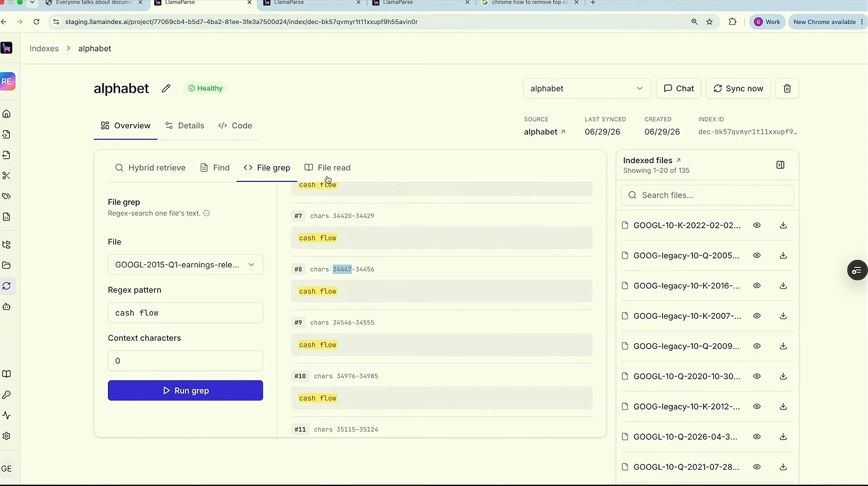
Task: Click the Run grep button
Action: pyautogui.click(x=185, y=390)
